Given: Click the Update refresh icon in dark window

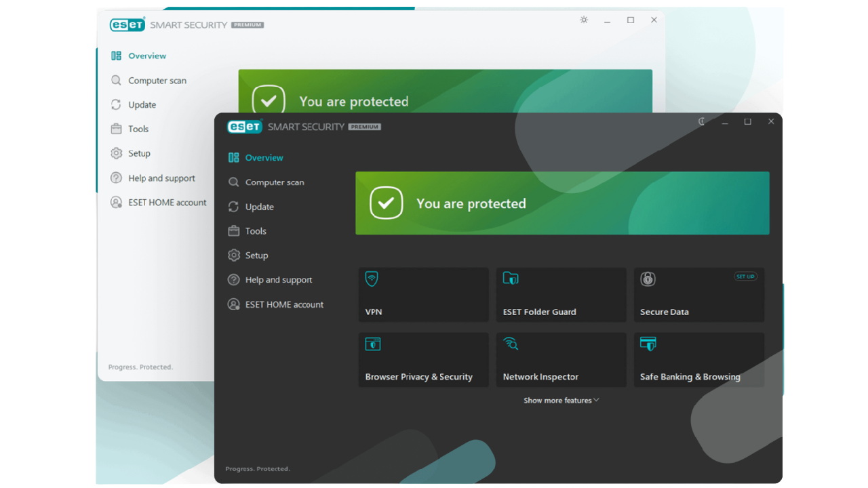Looking at the screenshot, I should click(234, 207).
